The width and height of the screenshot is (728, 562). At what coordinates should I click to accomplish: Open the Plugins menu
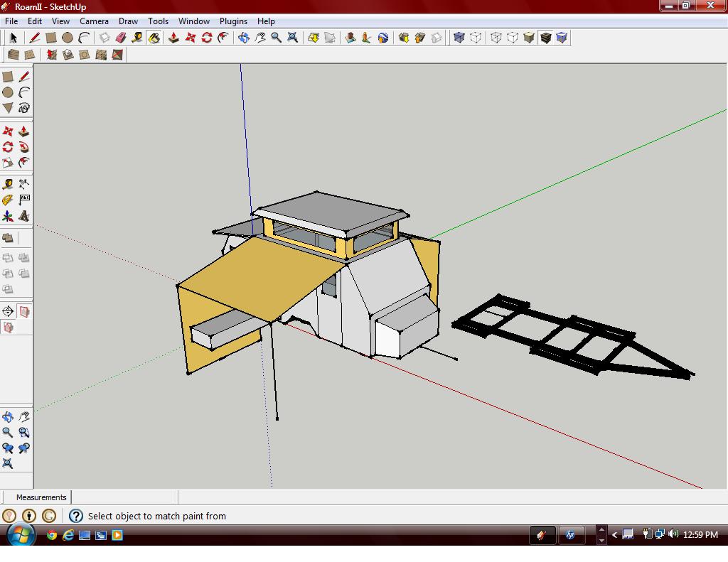[233, 21]
